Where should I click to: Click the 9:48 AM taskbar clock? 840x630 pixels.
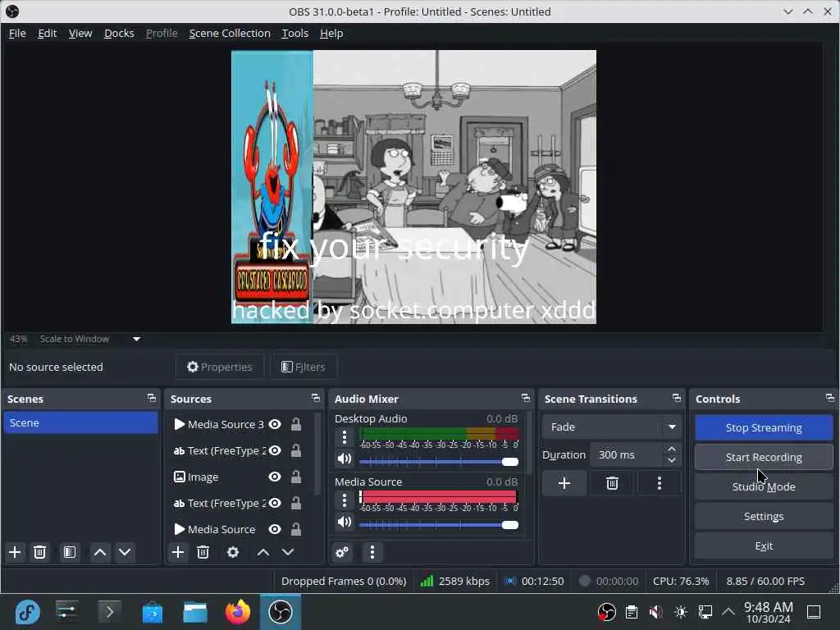tap(768, 612)
